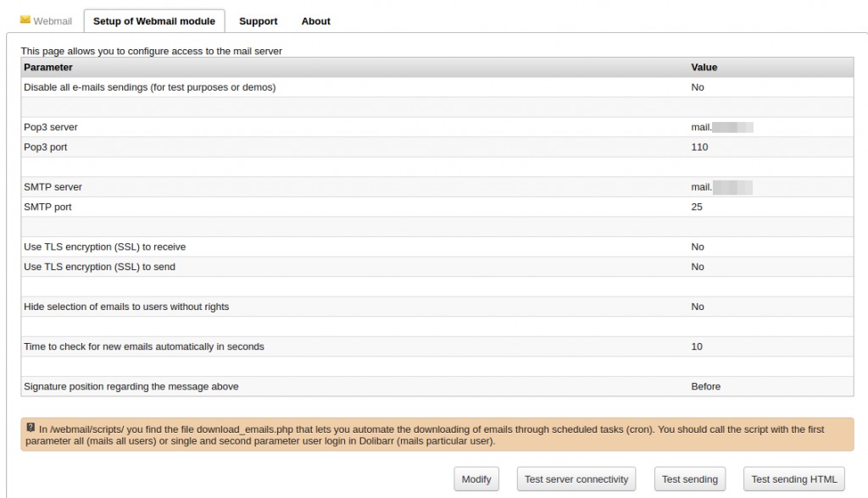Click the email check time value 10
The height and width of the screenshot is (498, 868).
coord(697,346)
